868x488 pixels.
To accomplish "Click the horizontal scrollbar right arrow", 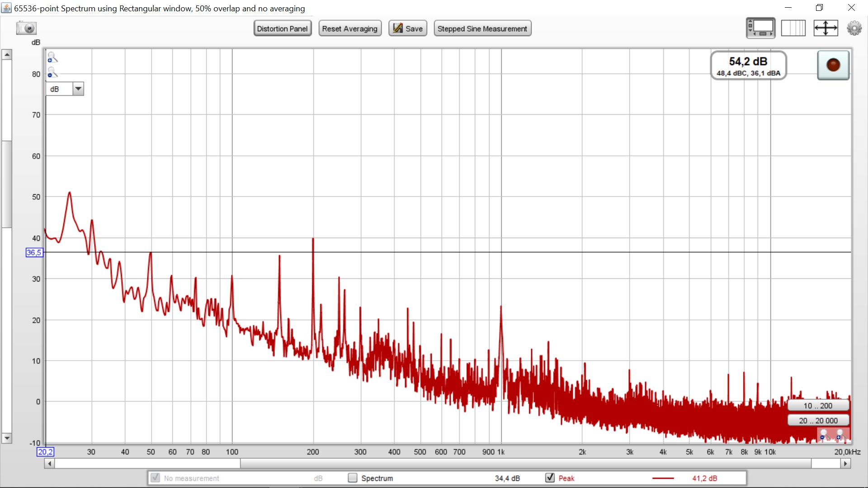I will coord(845,464).
